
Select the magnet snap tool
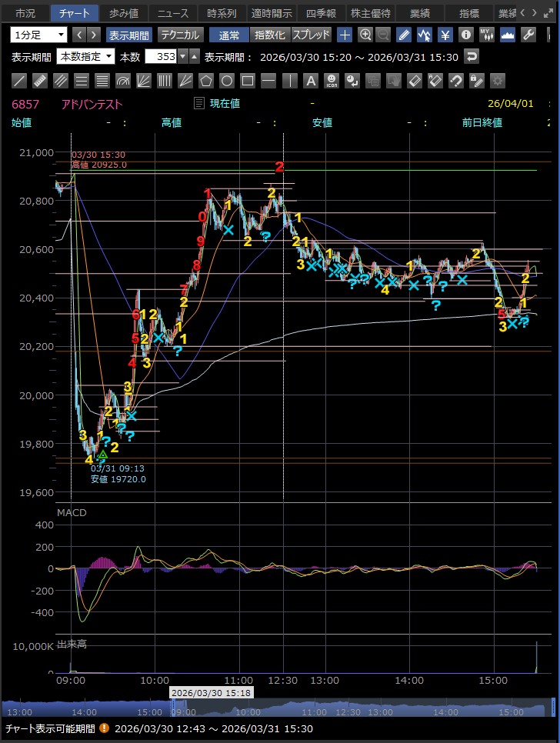click(455, 81)
